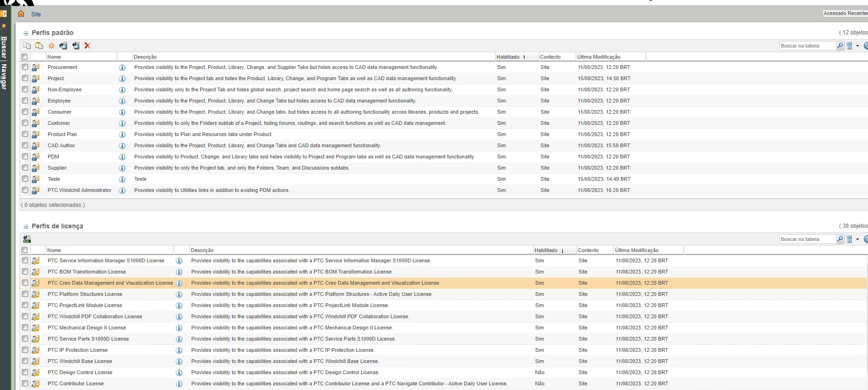Click the Site breadcrumb link
Screen dimensions: 868x390
(36, 14)
